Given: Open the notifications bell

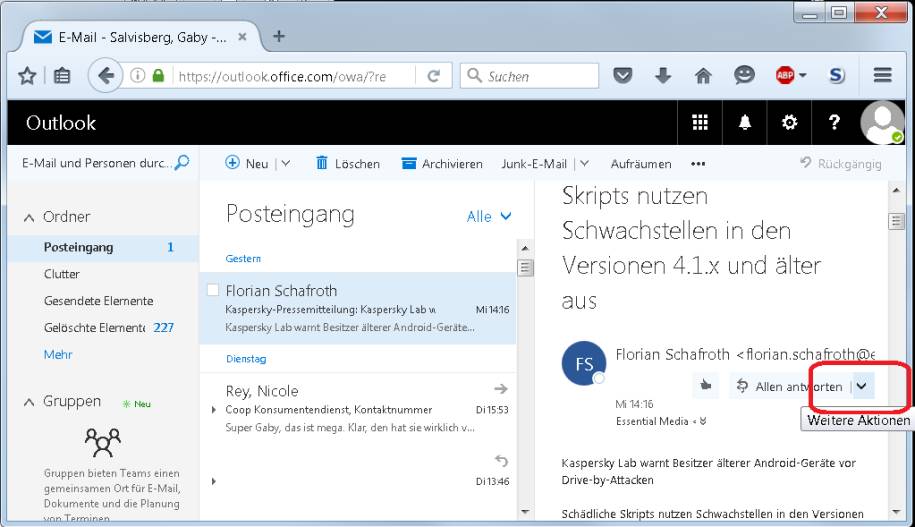Looking at the screenshot, I should pyautogui.click(x=745, y=123).
